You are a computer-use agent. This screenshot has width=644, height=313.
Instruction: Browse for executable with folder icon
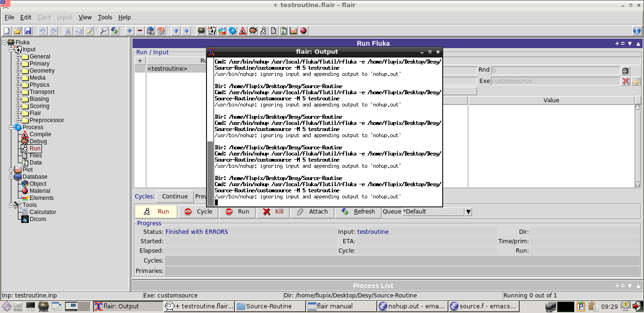(x=636, y=81)
